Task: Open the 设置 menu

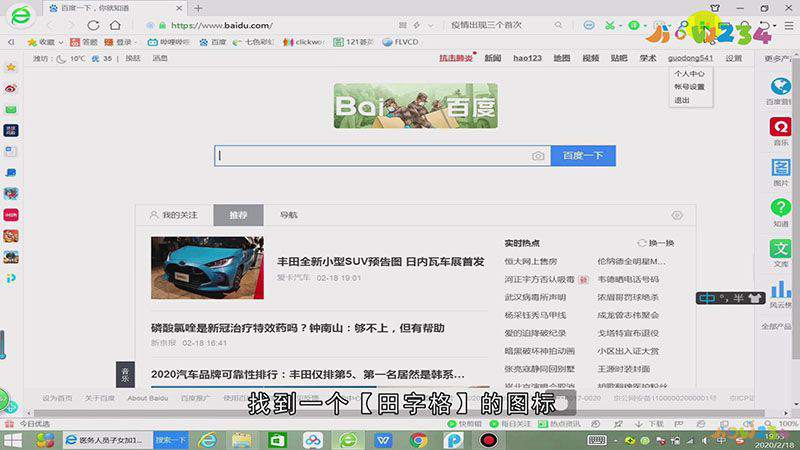Action: tap(734, 58)
